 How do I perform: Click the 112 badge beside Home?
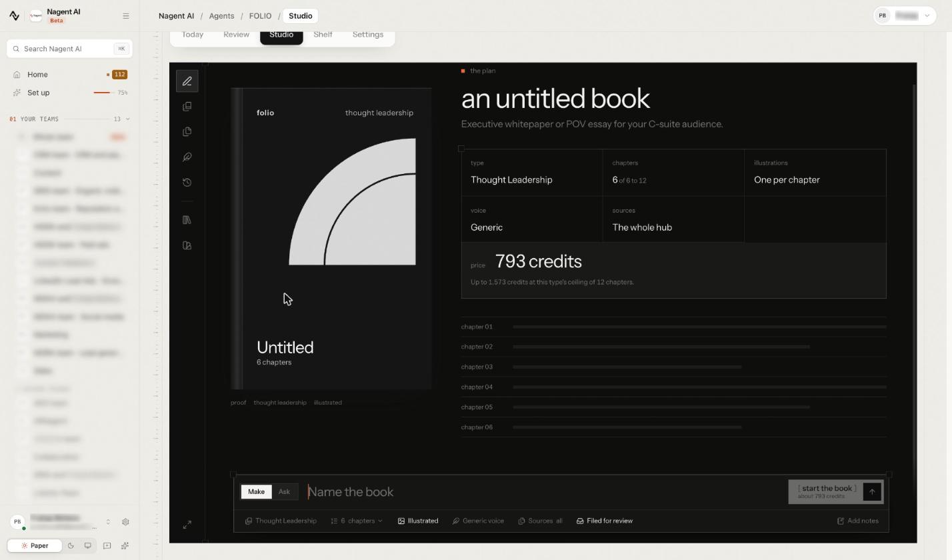(x=119, y=75)
